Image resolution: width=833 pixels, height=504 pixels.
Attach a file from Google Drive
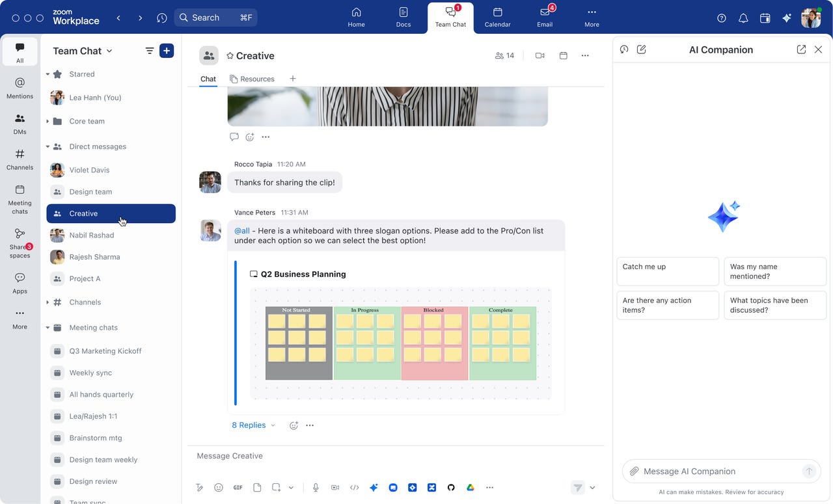471,487
